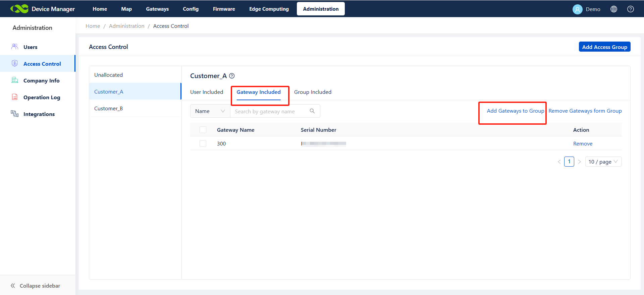644x295 pixels.
Task: Click the Add Access Group button
Action: 604,47
